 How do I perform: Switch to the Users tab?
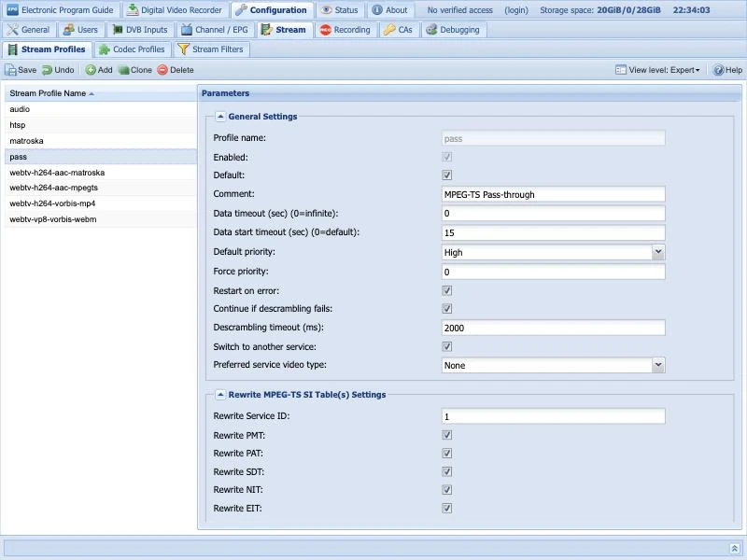81,30
